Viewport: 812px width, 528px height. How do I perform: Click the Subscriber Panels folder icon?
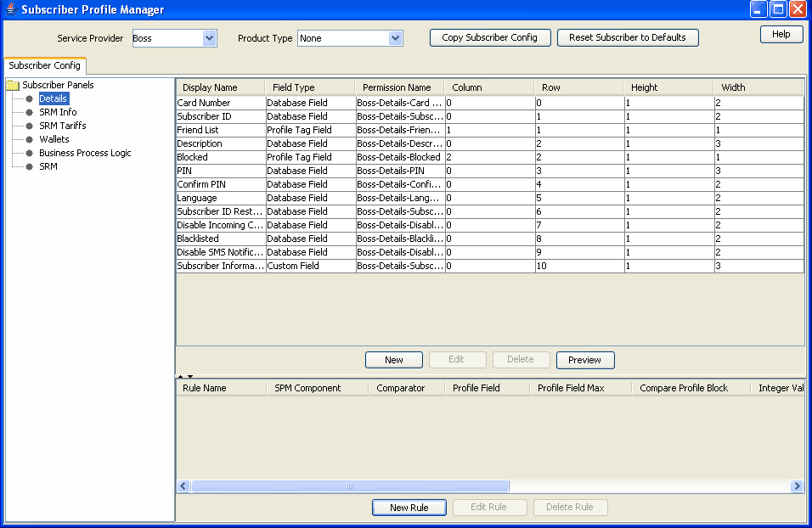point(13,85)
